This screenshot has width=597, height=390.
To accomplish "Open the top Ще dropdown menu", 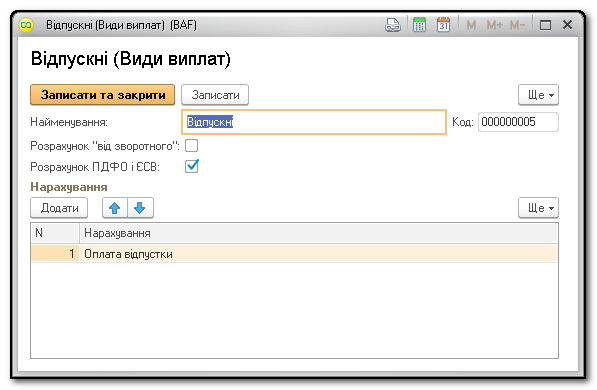I will pyautogui.click(x=538, y=95).
